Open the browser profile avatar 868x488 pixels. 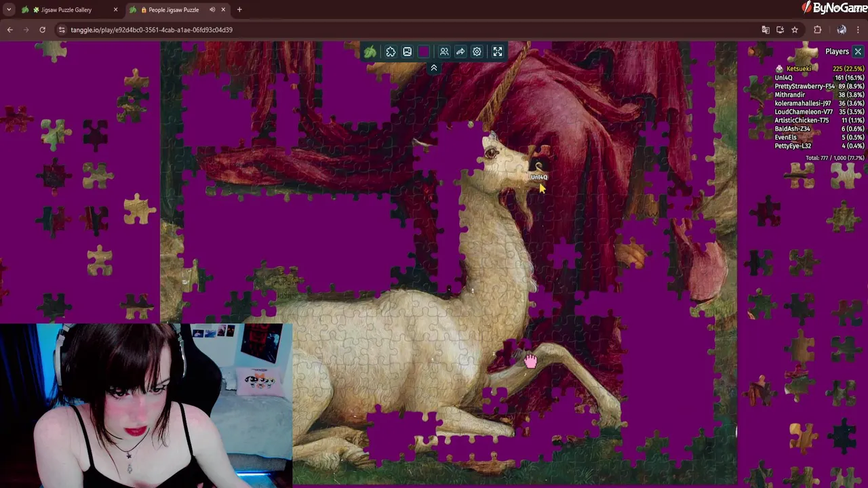point(842,30)
